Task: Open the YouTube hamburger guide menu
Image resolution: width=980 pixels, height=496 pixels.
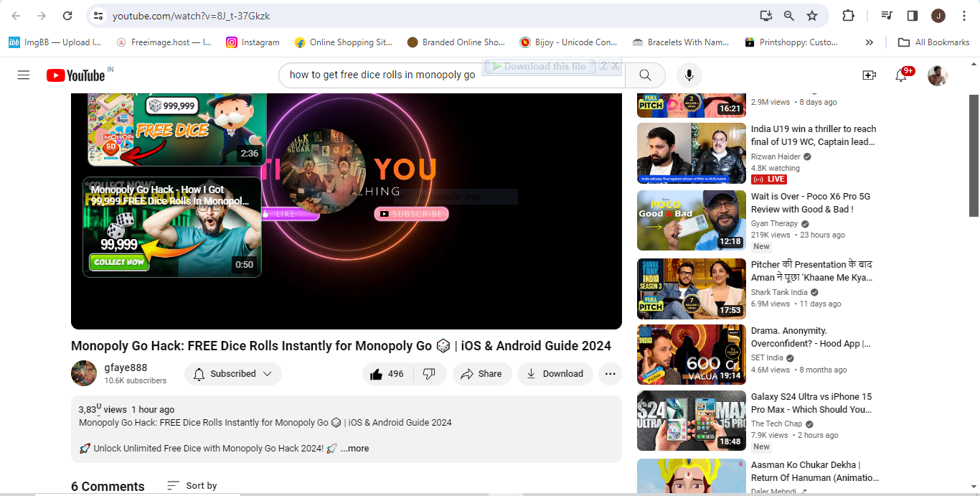Action: pyautogui.click(x=24, y=75)
